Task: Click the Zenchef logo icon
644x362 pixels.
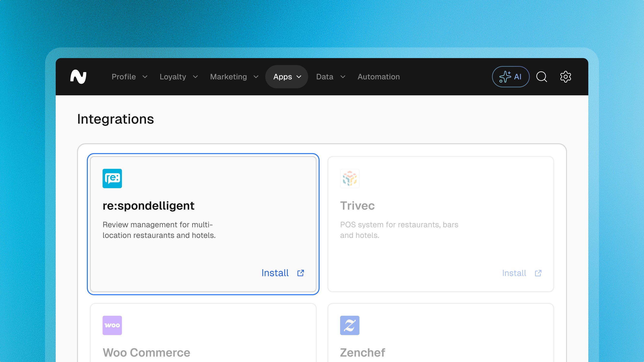Action: click(350, 325)
